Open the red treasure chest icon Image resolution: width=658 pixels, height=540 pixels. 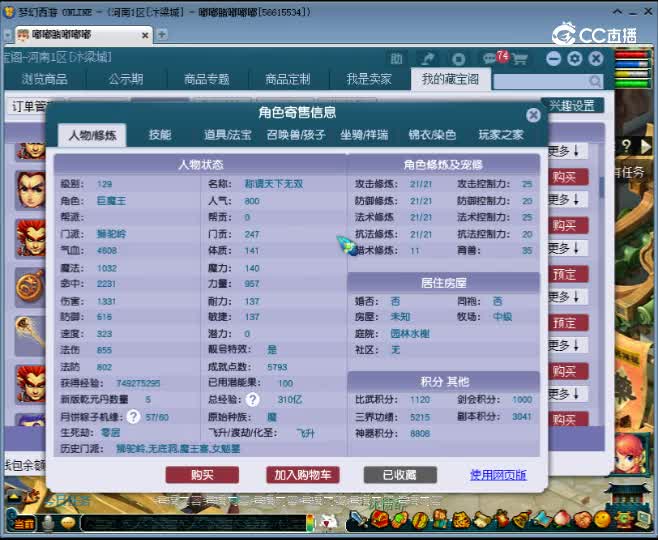(379, 520)
